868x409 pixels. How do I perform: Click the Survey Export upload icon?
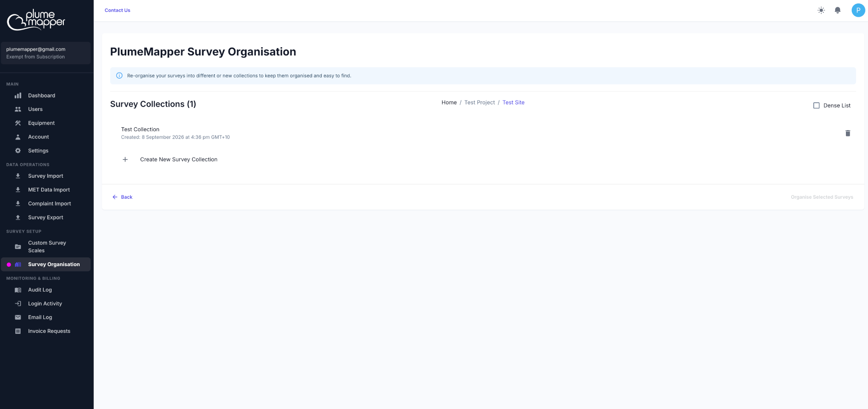coord(18,218)
